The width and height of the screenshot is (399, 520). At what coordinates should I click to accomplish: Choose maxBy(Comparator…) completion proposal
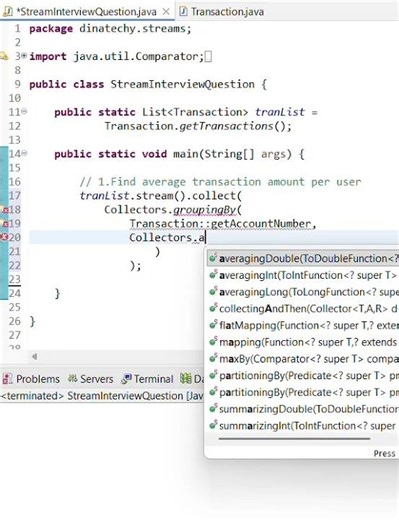coord(303,359)
